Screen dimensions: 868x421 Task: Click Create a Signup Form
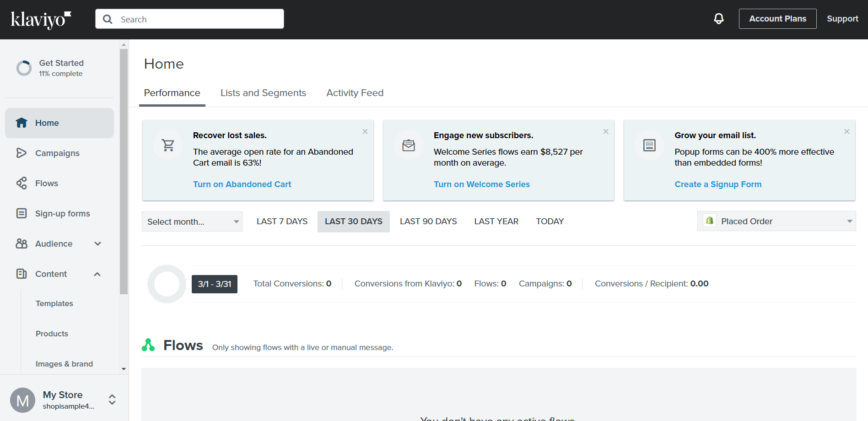(x=718, y=184)
